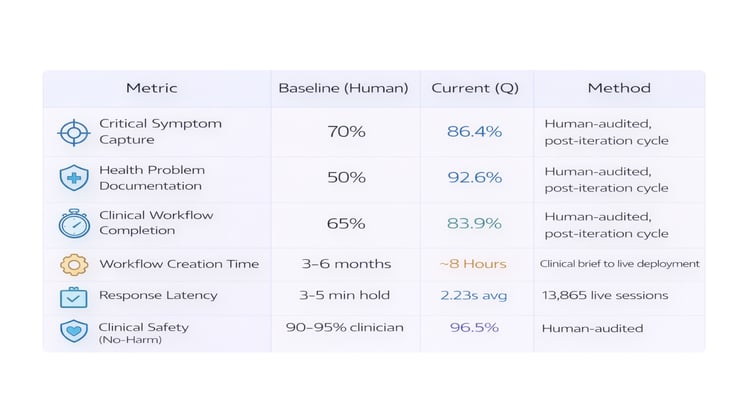Select the 13,865 live sessions text
The image size is (748, 420).
tap(605, 296)
